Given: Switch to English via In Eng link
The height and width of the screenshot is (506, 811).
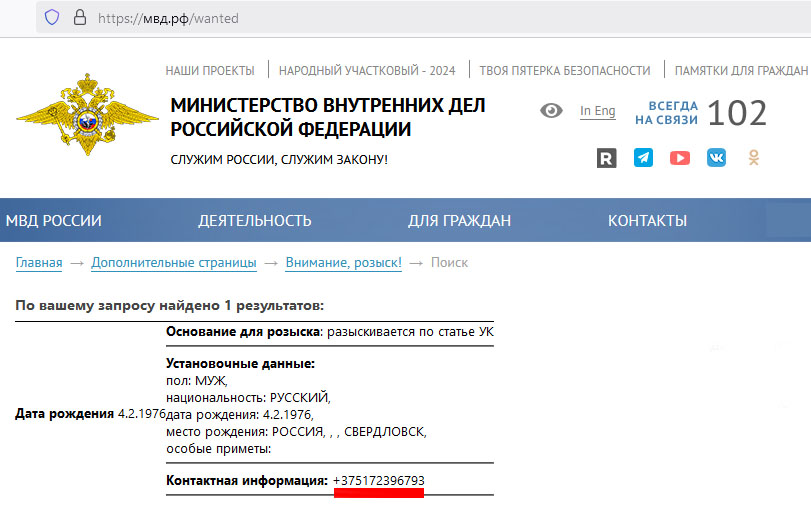Looking at the screenshot, I should 597,111.
